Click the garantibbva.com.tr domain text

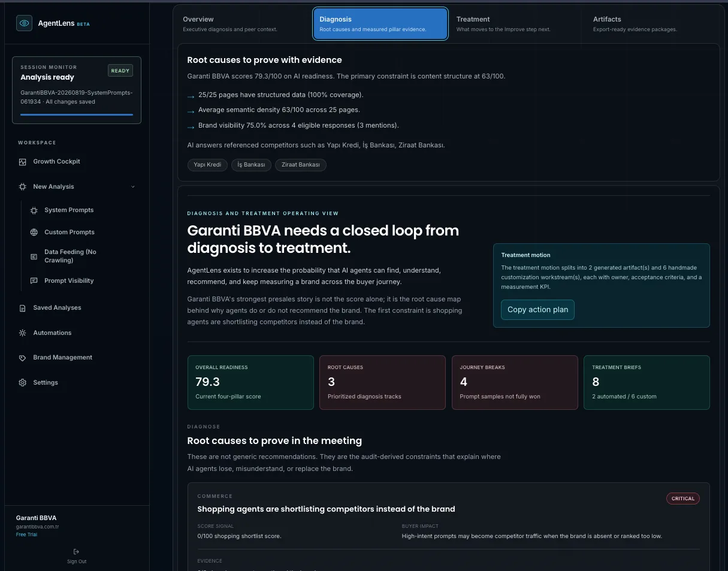[38, 527]
